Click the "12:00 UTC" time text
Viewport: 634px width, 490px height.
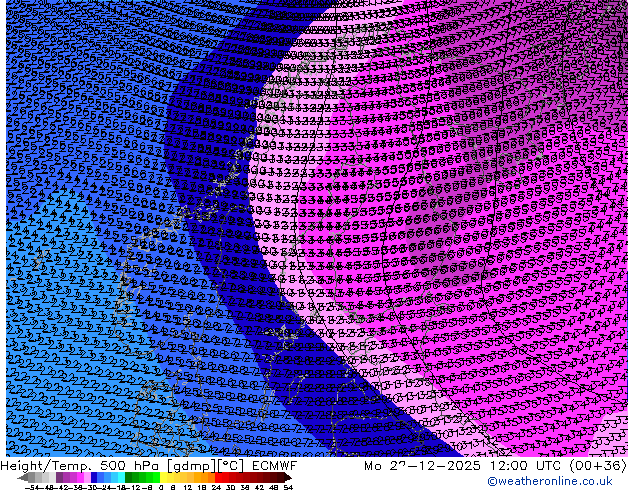[x=527, y=466]
